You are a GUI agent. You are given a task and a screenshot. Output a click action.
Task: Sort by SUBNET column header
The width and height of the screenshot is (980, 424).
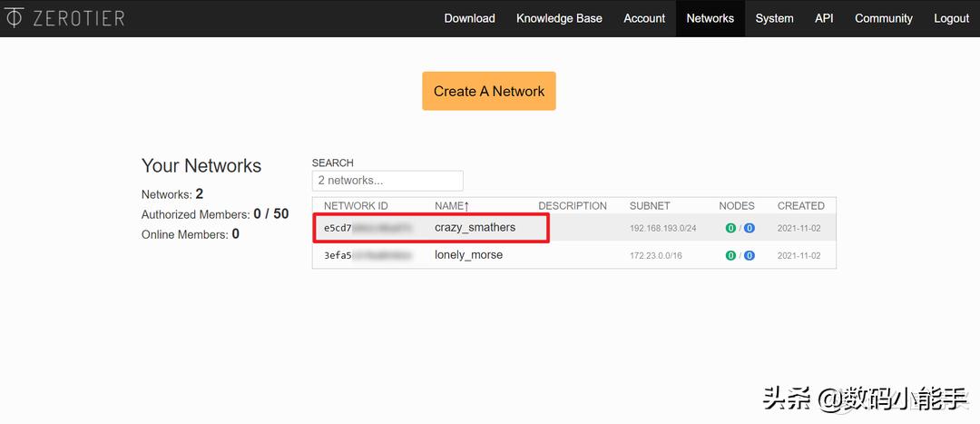(650, 205)
